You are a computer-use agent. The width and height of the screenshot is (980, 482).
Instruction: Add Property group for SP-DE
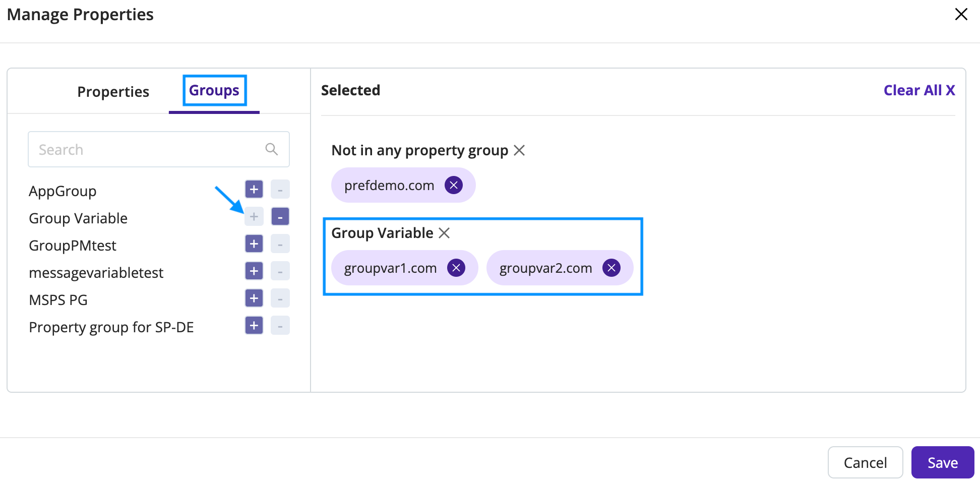click(x=254, y=325)
